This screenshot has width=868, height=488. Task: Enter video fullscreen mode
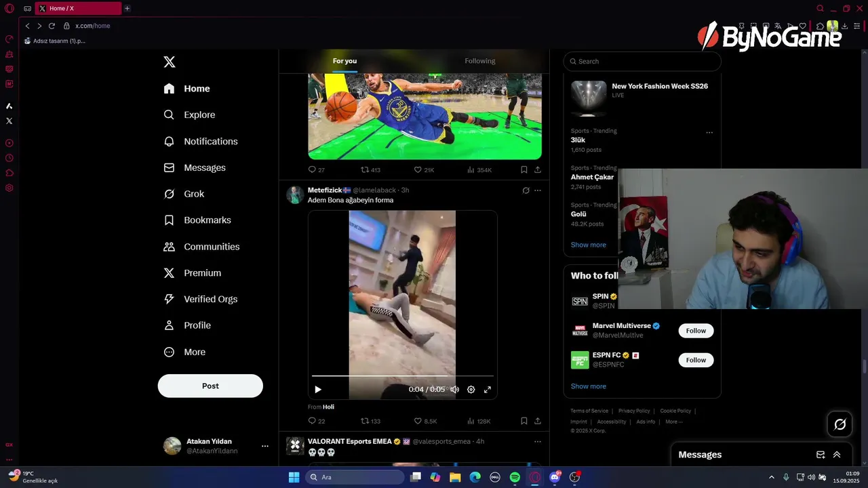(487, 390)
